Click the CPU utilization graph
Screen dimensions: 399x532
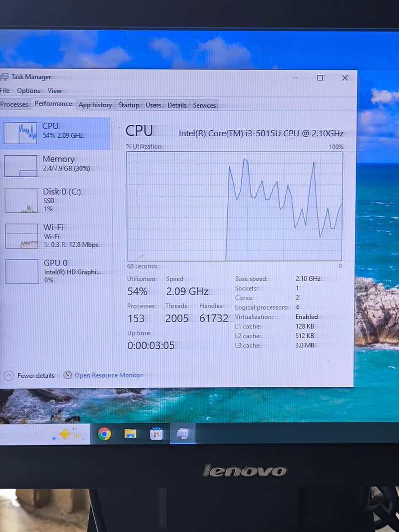pos(234,206)
